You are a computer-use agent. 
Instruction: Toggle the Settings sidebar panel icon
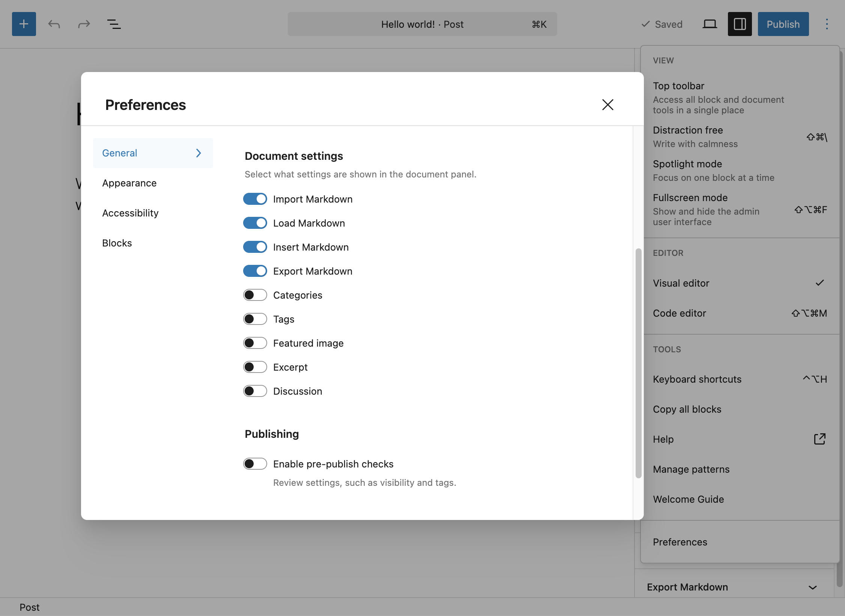pyautogui.click(x=739, y=24)
